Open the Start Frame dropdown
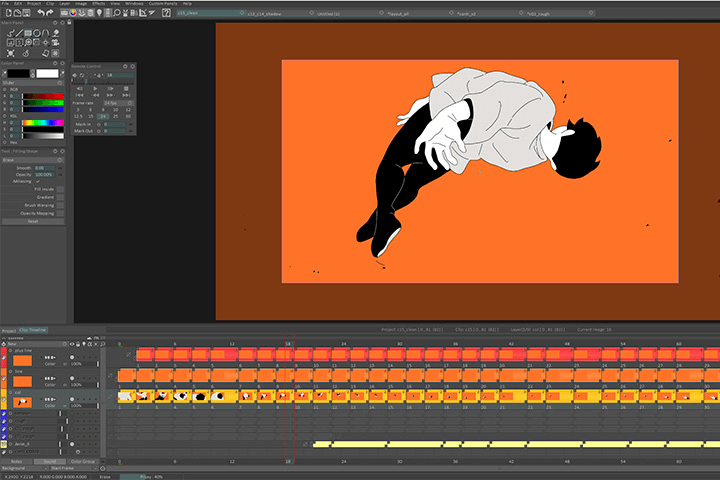 click(73, 468)
